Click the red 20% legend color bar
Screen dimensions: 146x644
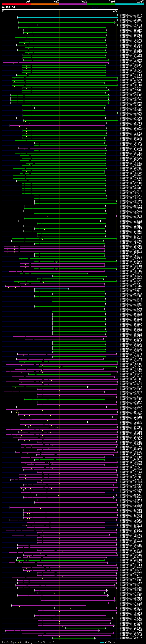tap(16, 4)
